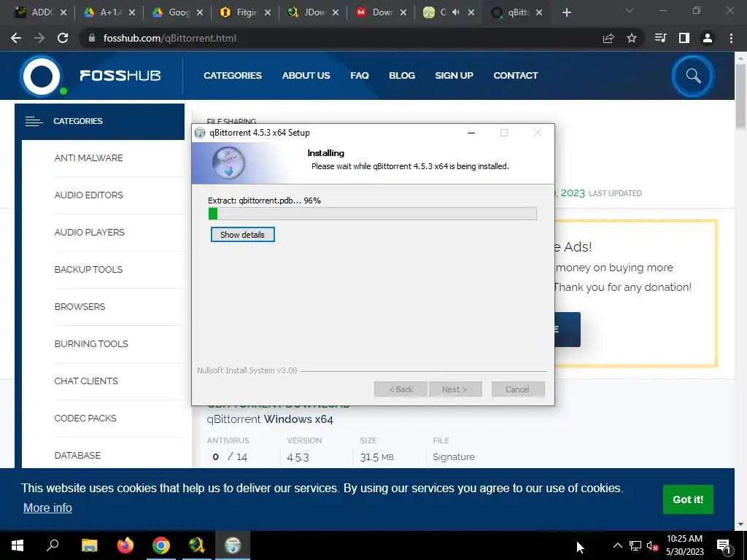Minimize the qBittorrent setup window
747x560 pixels.
pos(471,133)
